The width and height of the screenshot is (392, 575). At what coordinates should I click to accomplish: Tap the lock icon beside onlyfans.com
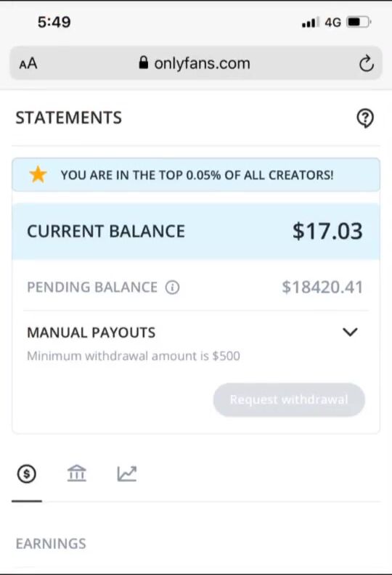[144, 62]
